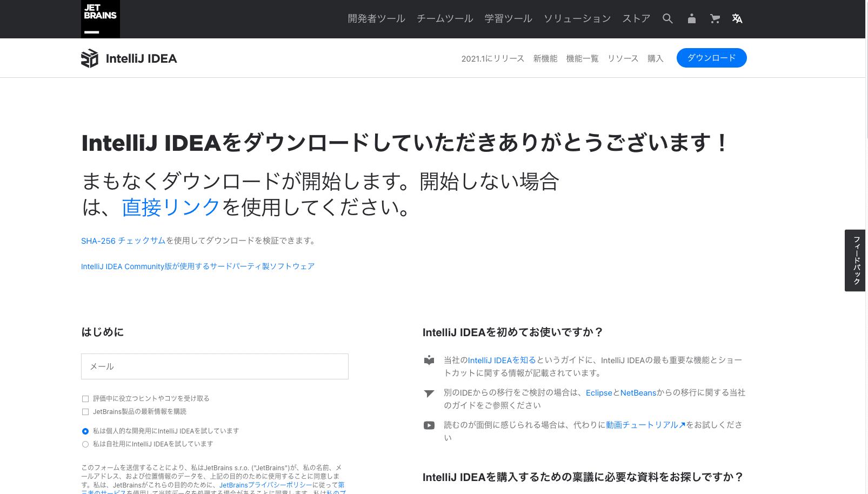This screenshot has height=494, width=868.
Task: Go to リソース page
Action: [623, 58]
